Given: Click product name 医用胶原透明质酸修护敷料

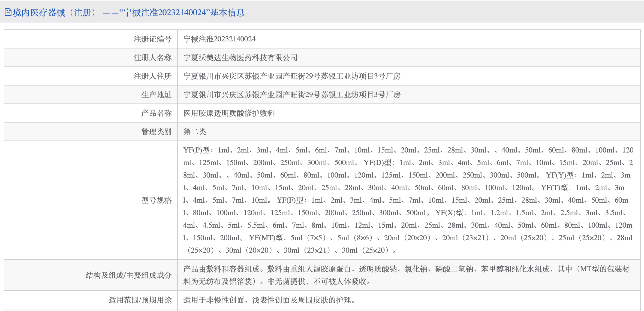Looking at the screenshot, I should point(229,113).
